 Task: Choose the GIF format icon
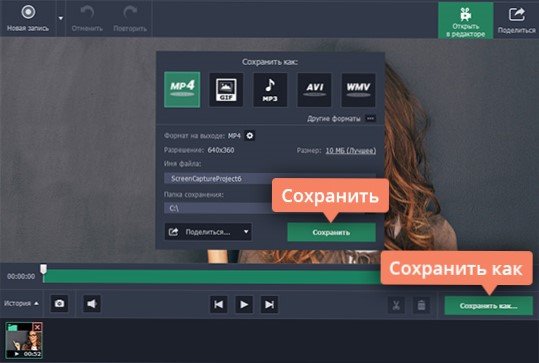coord(226,90)
